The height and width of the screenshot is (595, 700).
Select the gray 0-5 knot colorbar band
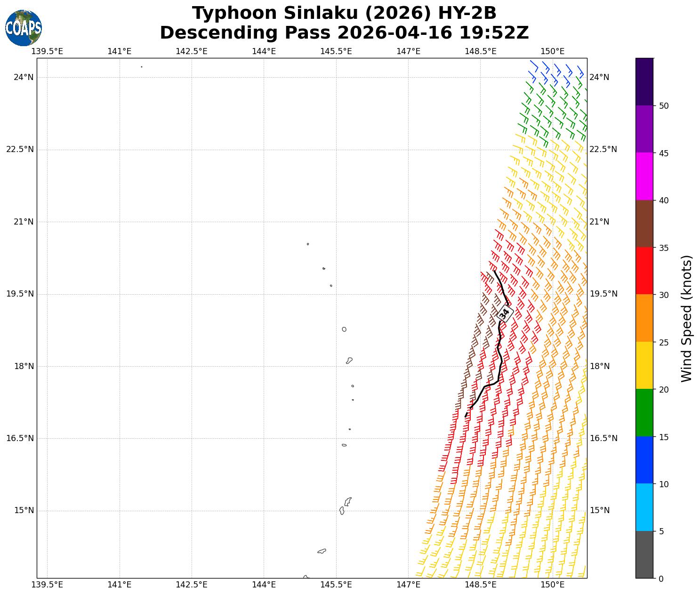[x=644, y=554]
